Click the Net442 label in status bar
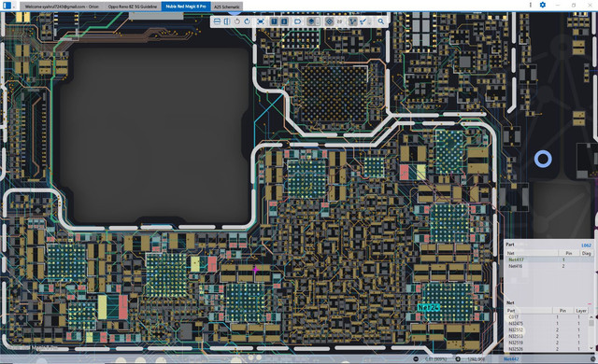This screenshot has height=364, width=598. [x=511, y=359]
